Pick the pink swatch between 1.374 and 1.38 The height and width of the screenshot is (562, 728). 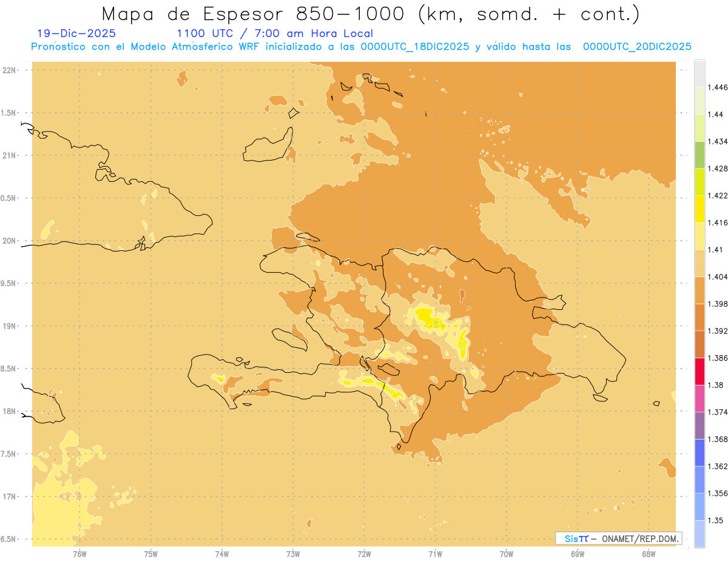coord(699,398)
